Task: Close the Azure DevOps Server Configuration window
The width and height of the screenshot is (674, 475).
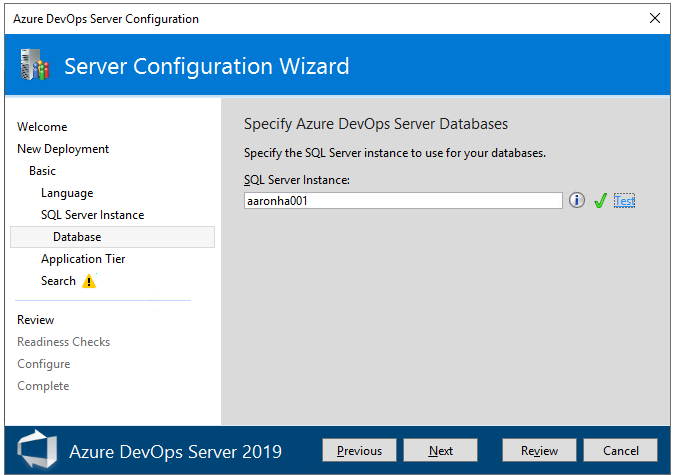Action: coord(654,18)
